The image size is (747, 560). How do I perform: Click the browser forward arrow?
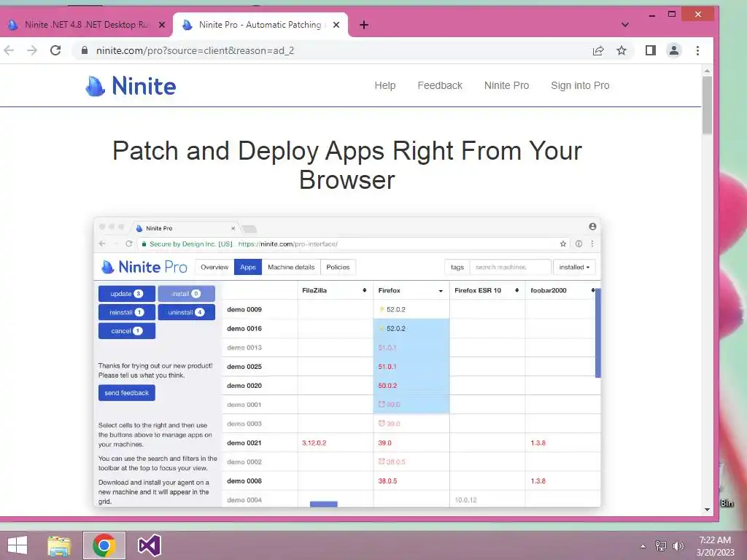click(32, 50)
